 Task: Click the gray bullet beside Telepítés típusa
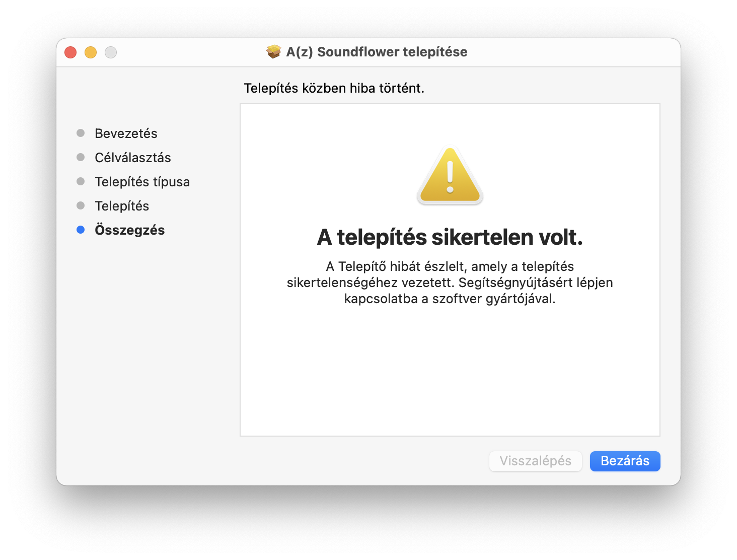[x=81, y=181]
